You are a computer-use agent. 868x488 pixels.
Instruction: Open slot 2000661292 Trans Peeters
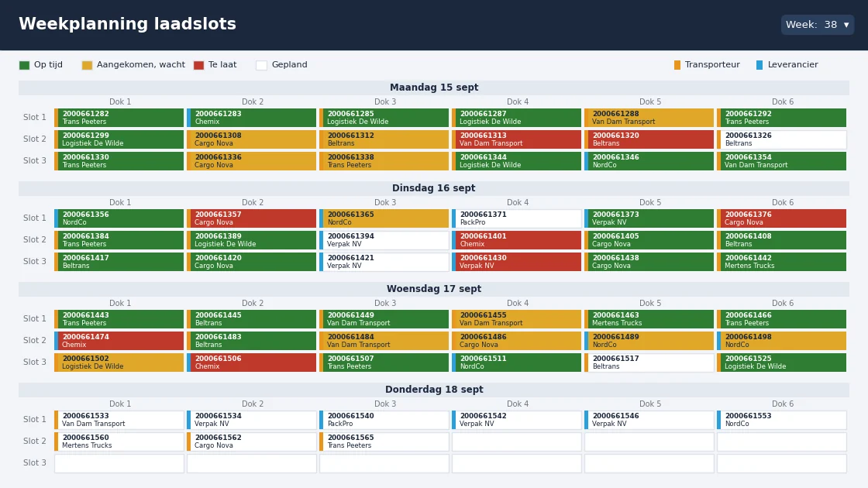click(782, 118)
